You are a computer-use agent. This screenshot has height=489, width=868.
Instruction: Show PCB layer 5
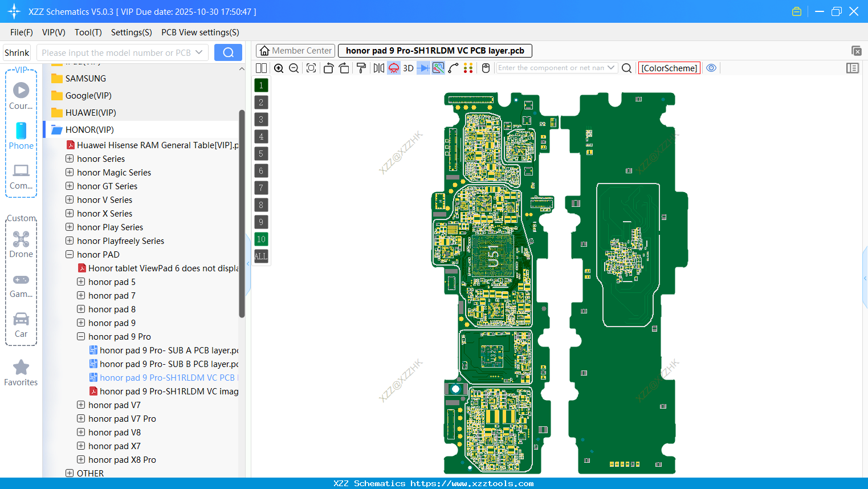pyautogui.click(x=261, y=154)
